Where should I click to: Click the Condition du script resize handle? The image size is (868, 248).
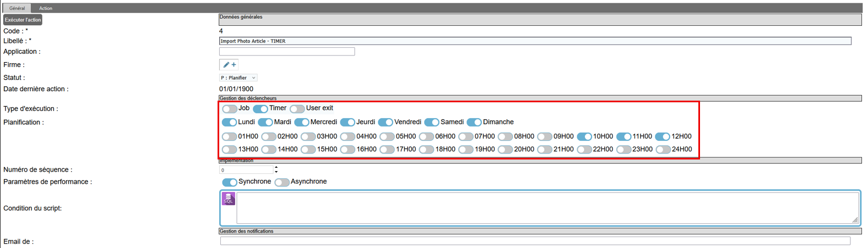pos(855,220)
